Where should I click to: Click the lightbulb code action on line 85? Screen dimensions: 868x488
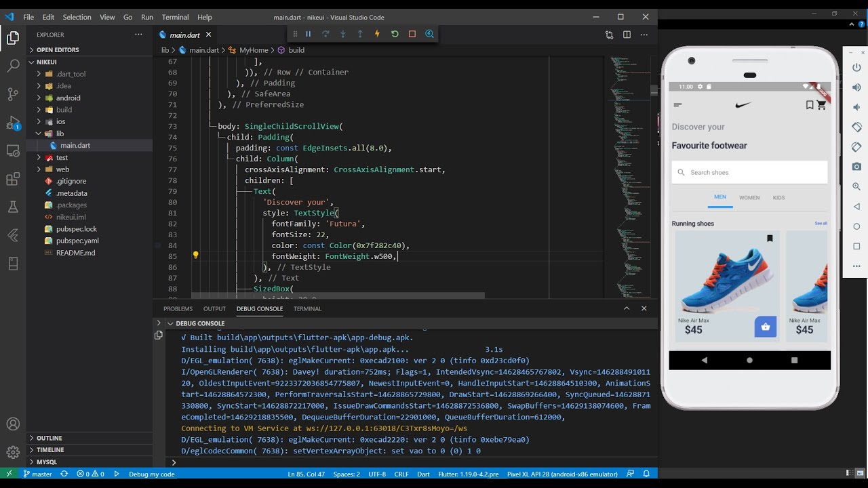pos(195,256)
